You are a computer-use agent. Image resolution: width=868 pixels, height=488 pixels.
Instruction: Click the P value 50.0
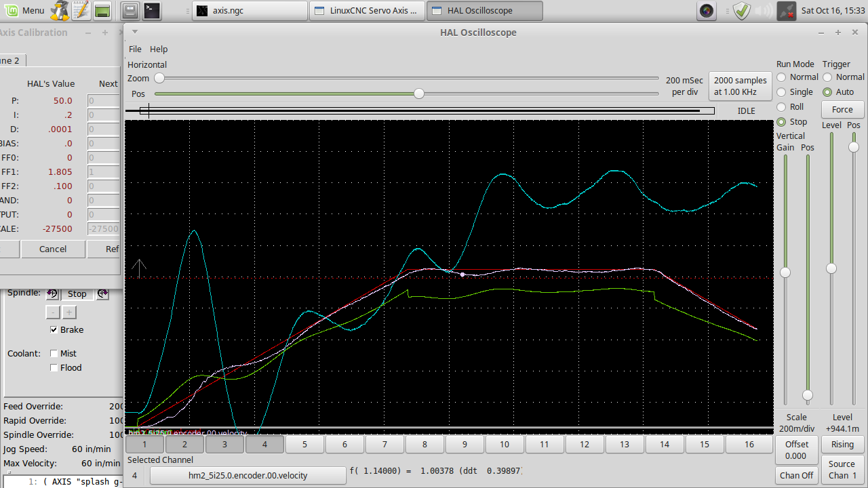[63, 101]
